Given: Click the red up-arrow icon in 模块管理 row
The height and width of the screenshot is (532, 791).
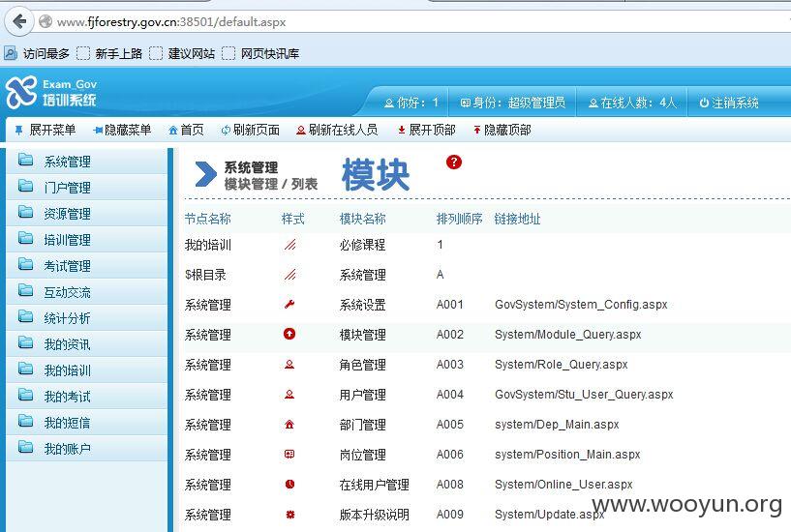Looking at the screenshot, I should 289,334.
